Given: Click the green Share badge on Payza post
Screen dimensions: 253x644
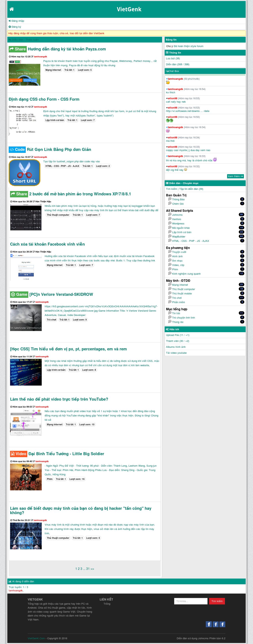Looking at the screenshot, I should [18, 49].
